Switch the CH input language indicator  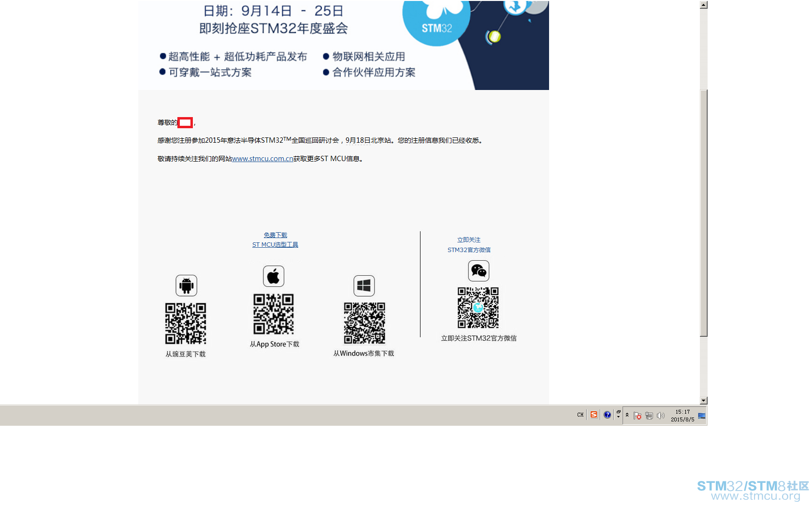coord(580,415)
